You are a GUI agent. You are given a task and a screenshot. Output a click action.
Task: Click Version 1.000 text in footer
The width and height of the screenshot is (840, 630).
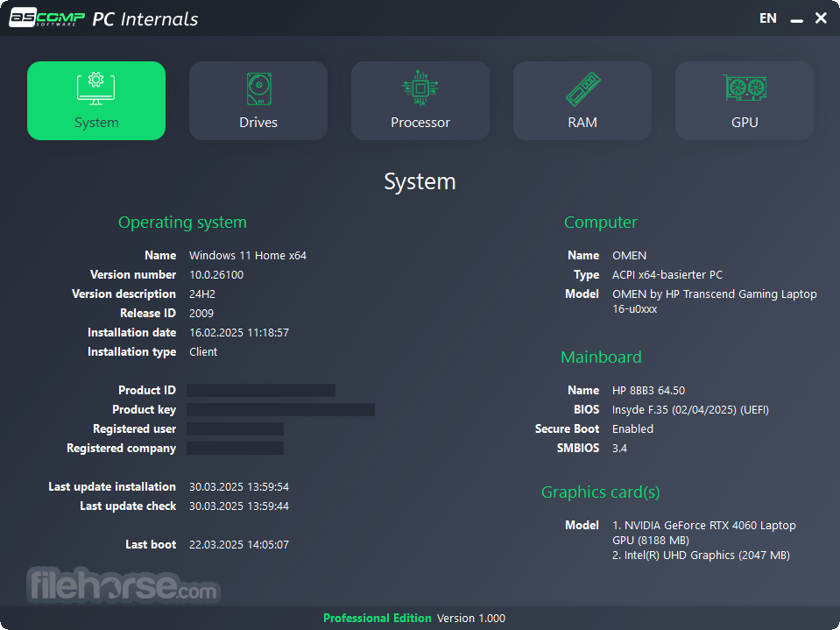click(471, 619)
